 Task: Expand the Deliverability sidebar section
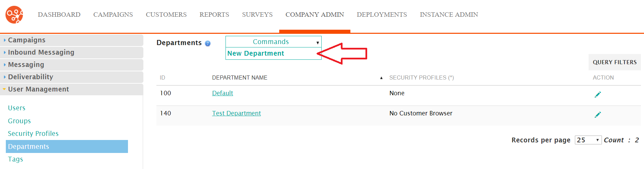(72, 77)
